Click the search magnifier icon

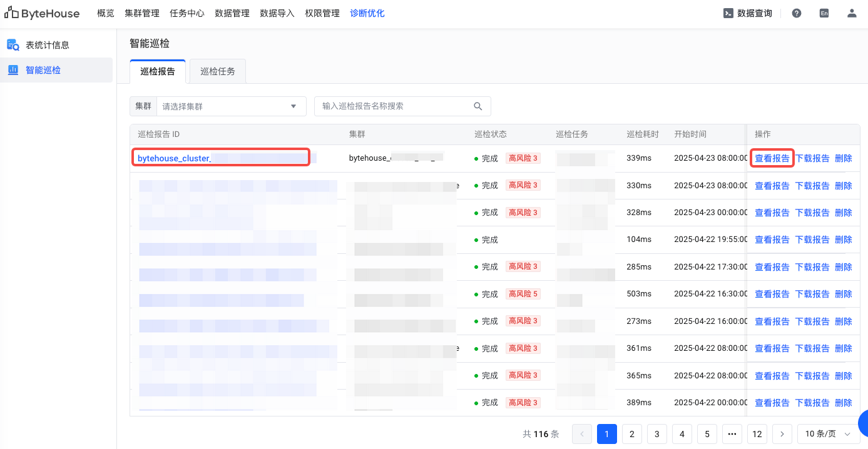coord(478,106)
